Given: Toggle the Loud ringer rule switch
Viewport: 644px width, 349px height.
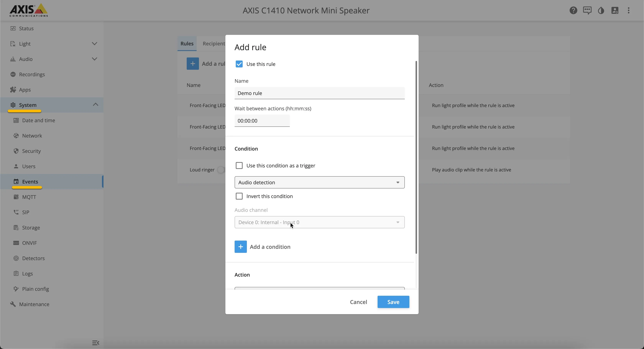Looking at the screenshot, I should (221, 170).
